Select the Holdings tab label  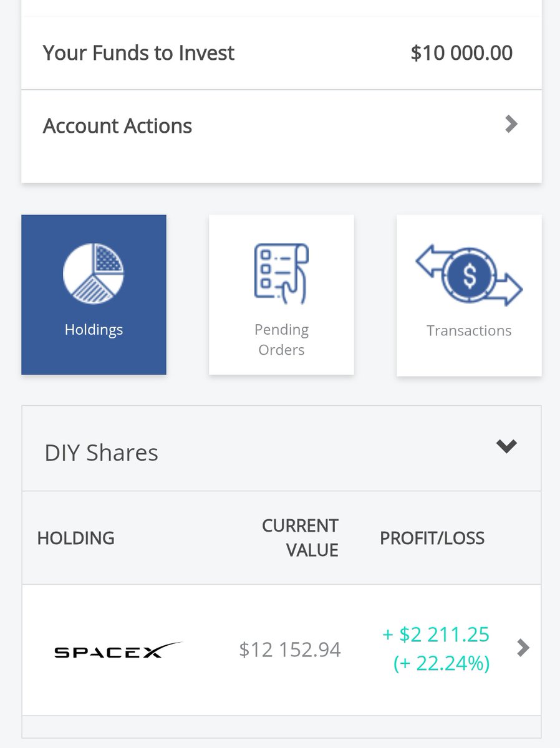click(94, 329)
